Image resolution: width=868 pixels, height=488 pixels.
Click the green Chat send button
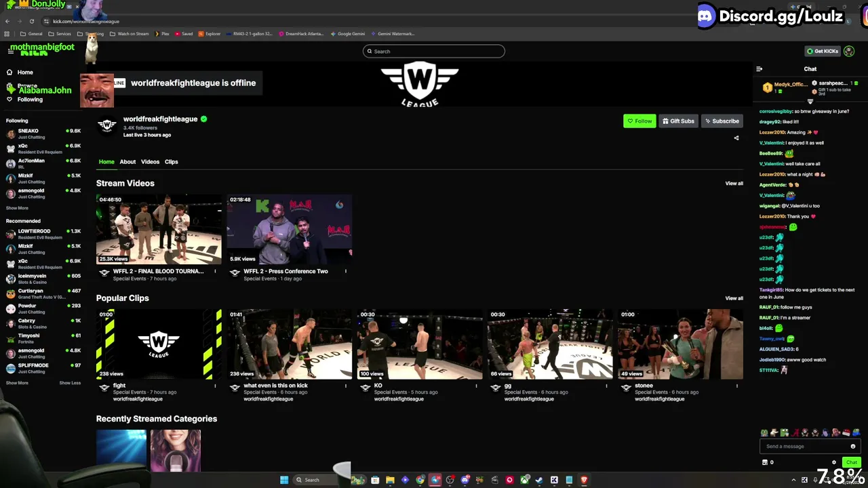coord(852,462)
